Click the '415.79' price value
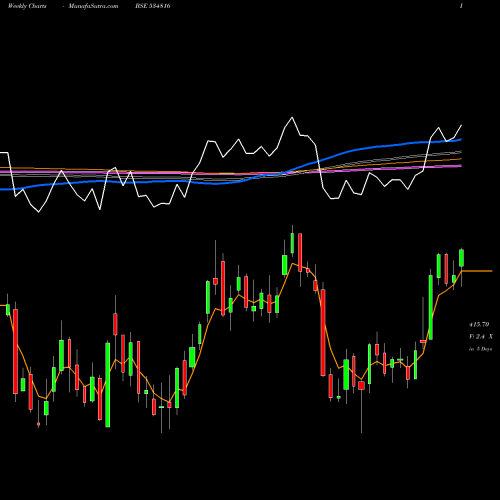Image resolution: width=500 pixels, height=500 pixels. click(x=479, y=324)
